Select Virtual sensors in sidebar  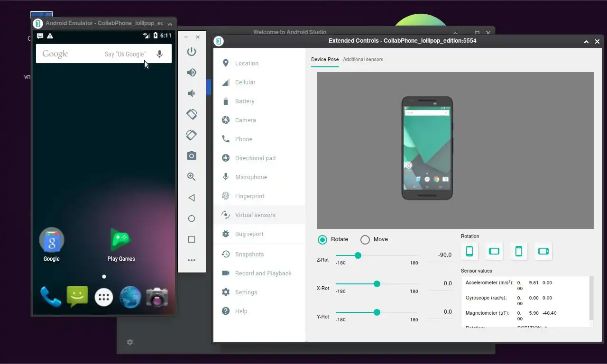[259, 215]
